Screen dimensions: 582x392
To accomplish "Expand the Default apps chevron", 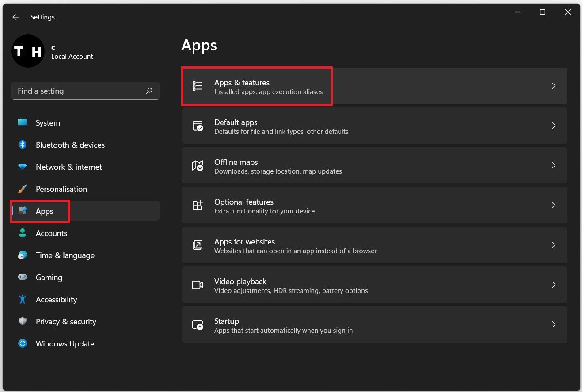I will click(x=554, y=126).
